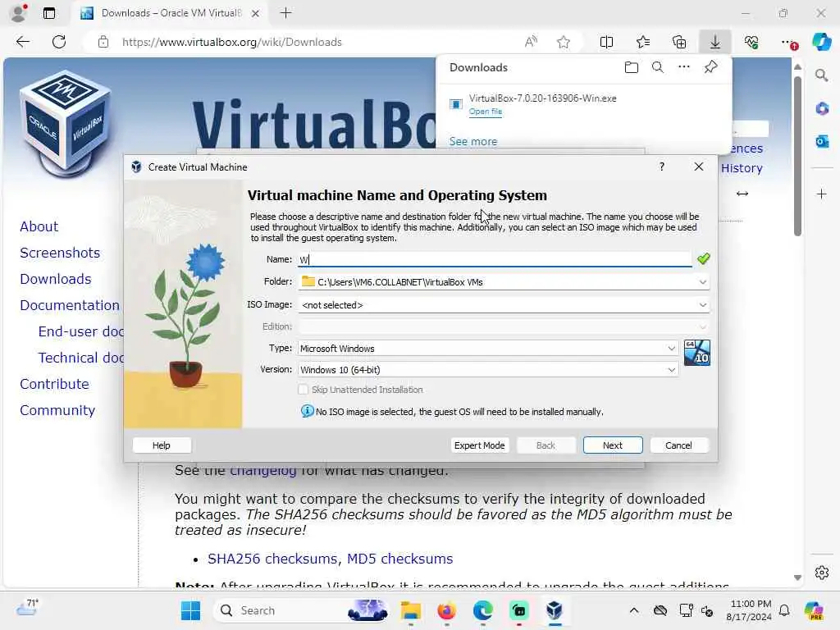Open Browser essentials heart icon
This screenshot has height=630, width=840.
(751, 42)
